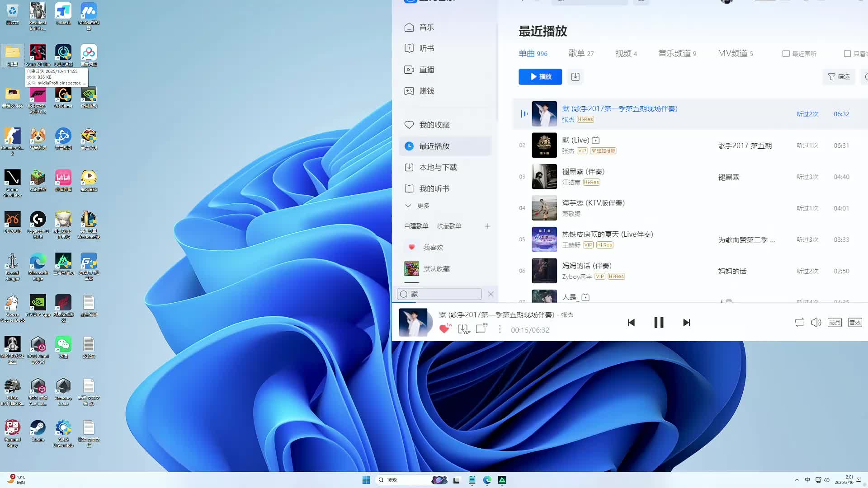Check the 最近常听 checkbox

786,54
